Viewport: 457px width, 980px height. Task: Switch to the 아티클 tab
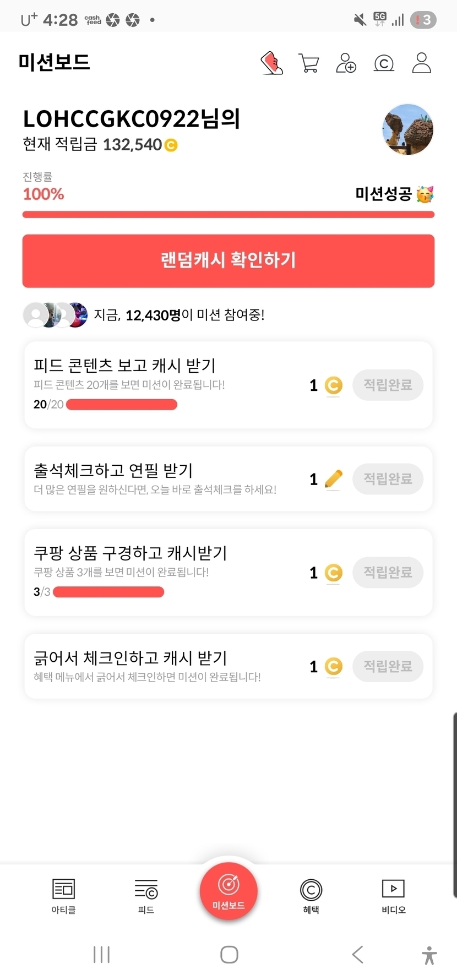point(63,896)
